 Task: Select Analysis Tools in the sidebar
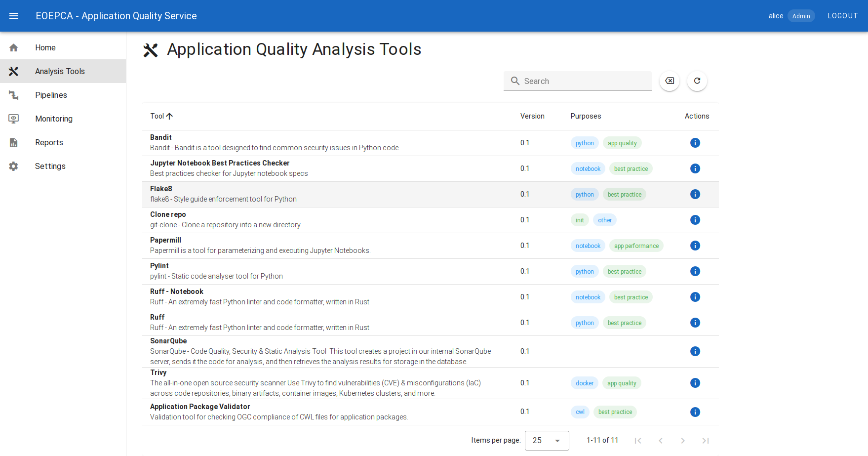(x=63, y=71)
